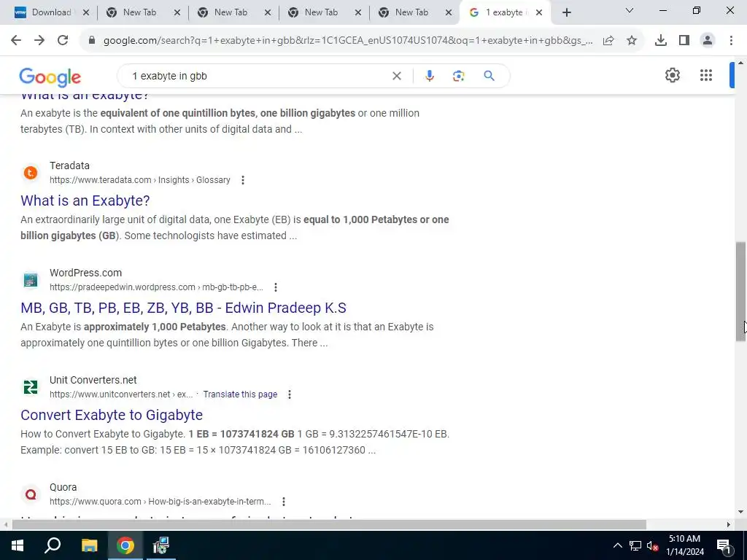Open Chrome three-dot menu

pos(731,41)
